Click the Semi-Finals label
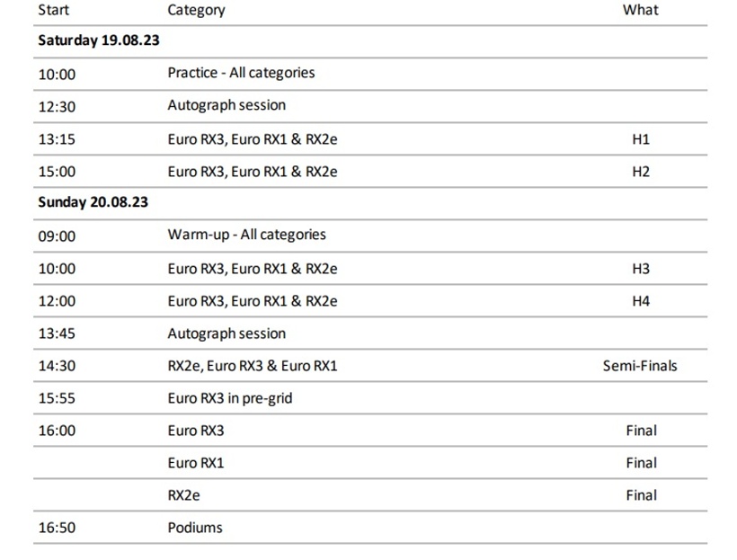 tap(640, 366)
